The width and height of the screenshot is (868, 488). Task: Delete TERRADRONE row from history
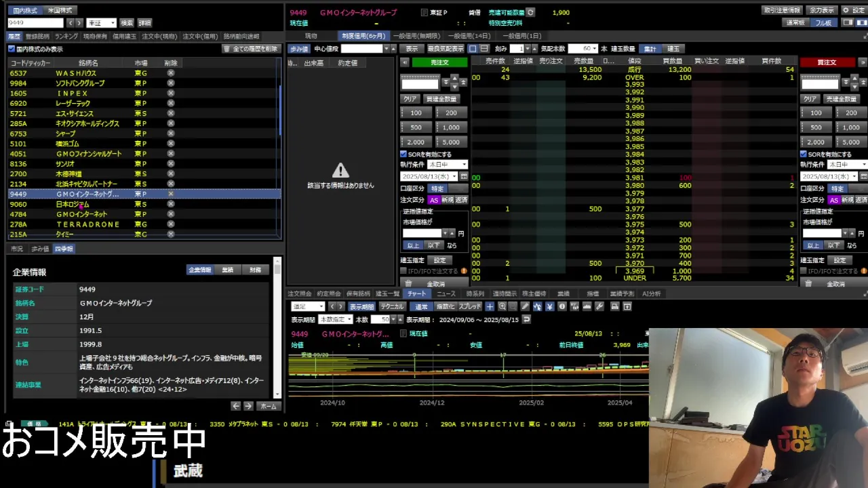point(170,224)
